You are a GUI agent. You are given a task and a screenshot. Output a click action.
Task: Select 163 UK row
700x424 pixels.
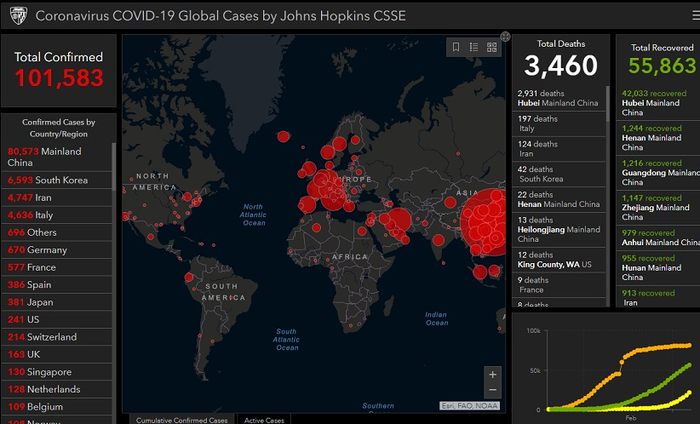tap(56, 354)
